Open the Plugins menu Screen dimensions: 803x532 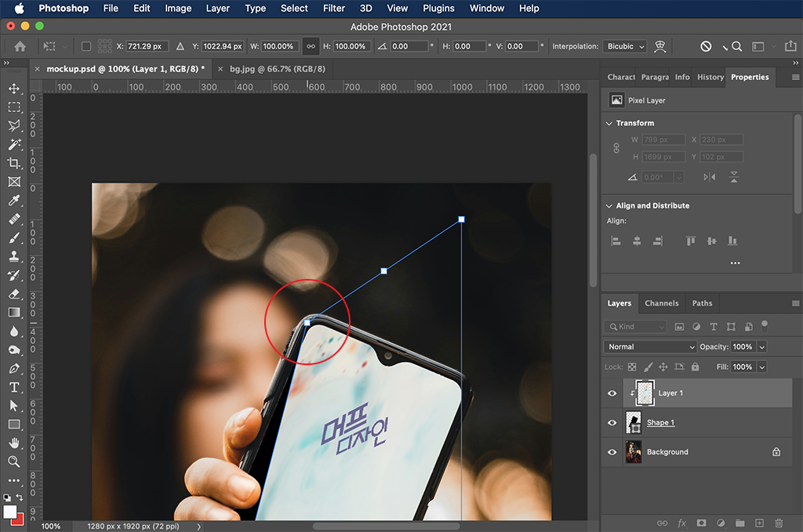[438, 8]
